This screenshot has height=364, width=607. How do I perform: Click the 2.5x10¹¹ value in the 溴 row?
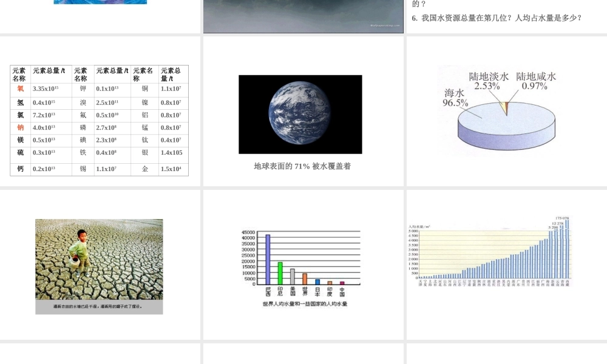click(x=107, y=103)
